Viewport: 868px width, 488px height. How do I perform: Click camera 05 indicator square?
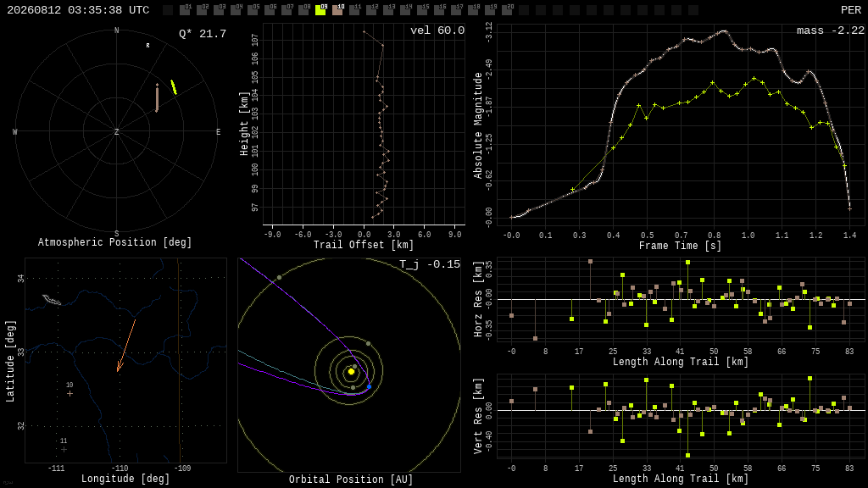click(253, 10)
